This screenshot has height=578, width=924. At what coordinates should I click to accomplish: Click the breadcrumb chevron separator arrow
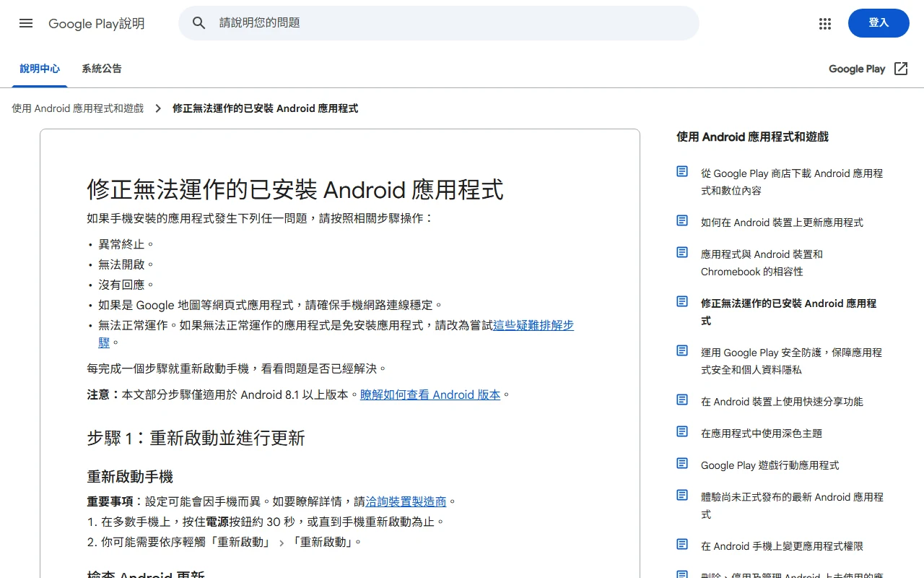pos(158,108)
